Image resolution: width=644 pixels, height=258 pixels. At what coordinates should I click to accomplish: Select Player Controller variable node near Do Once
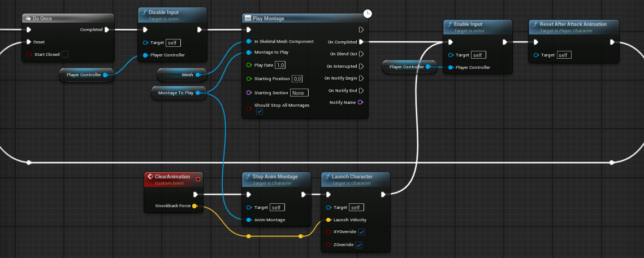(x=87, y=75)
